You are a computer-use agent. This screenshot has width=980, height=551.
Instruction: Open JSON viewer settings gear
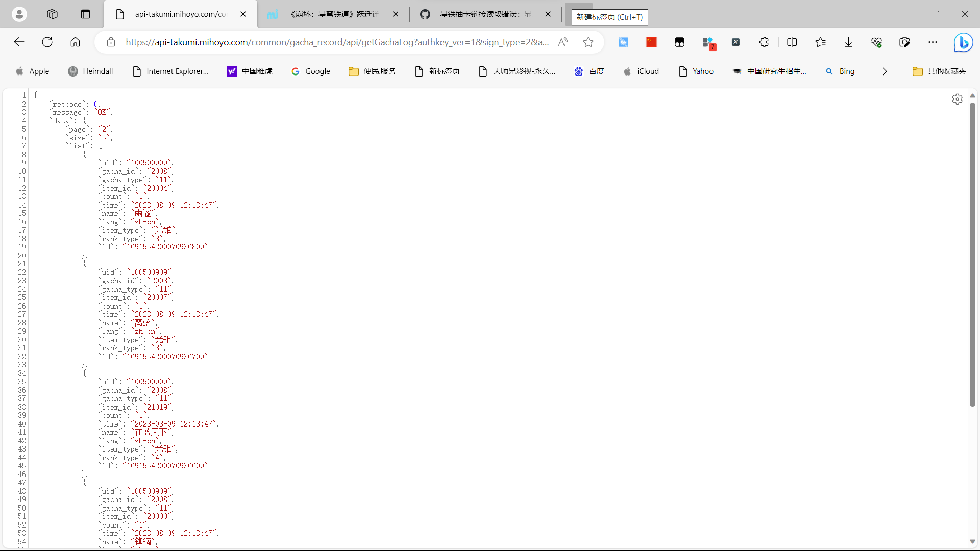(x=957, y=99)
